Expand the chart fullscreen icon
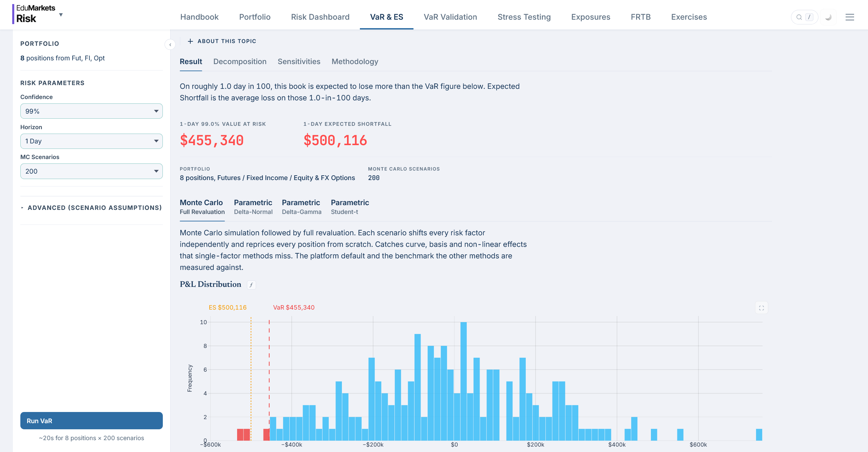Viewport: 868px width, 452px height. [x=761, y=308]
